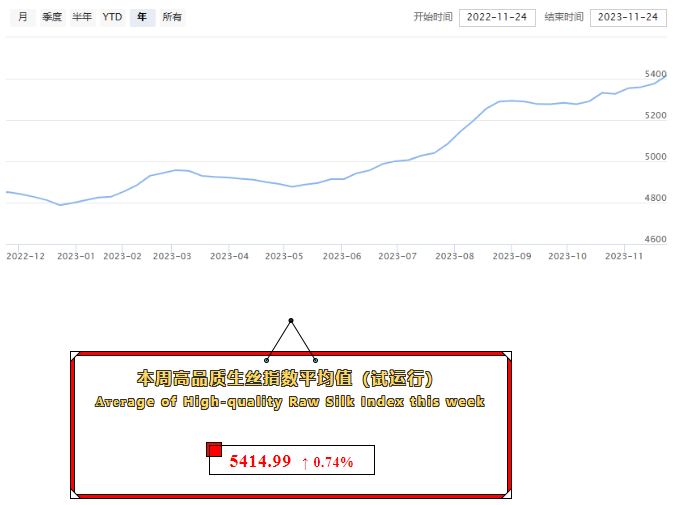Select the 月 (month) range tab

point(22,17)
